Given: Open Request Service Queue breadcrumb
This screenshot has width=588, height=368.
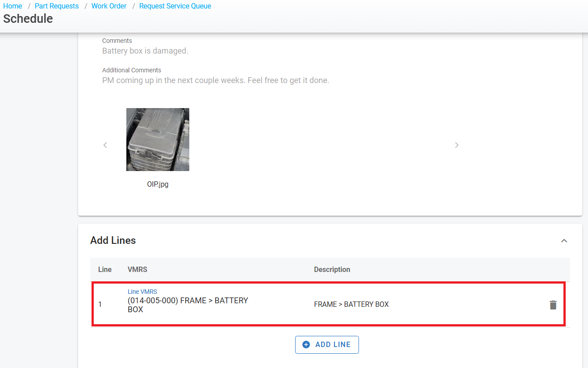Looking at the screenshot, I should (x=175, y=6).
